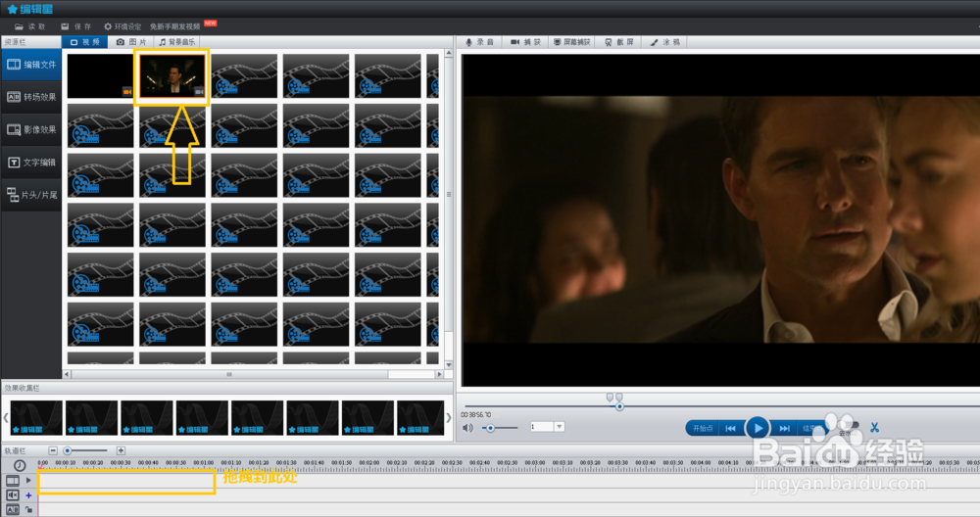This screenshot has width=980, height=517.
Task: Show previous effects in 效果收集栏
Action: [x=6, y=418]
